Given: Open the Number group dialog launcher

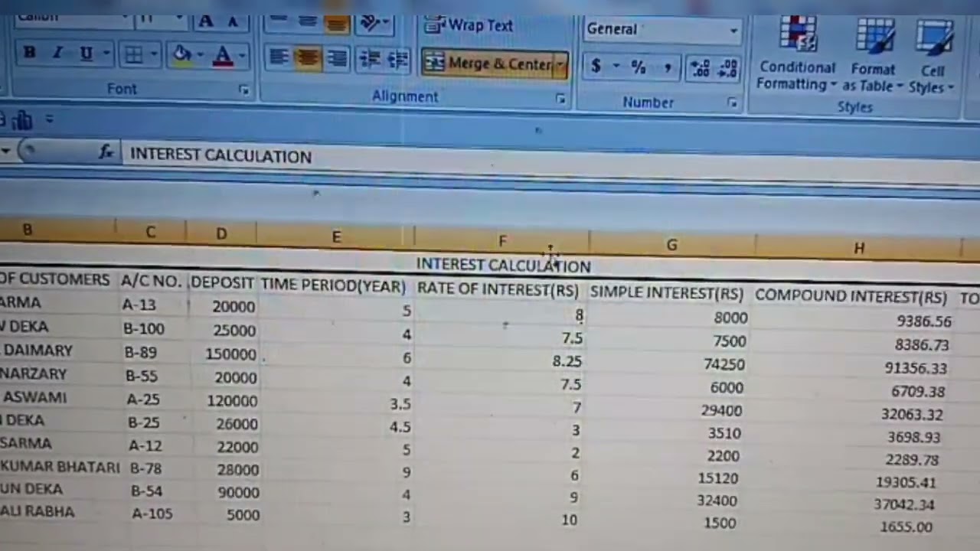Looking at the screenshot, I should click(x=732, y=103).
